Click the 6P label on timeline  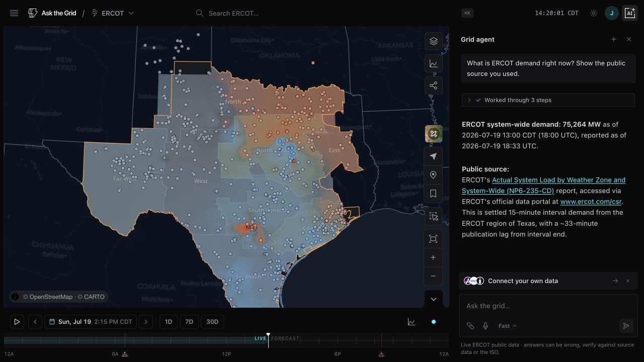click(338, 354)
